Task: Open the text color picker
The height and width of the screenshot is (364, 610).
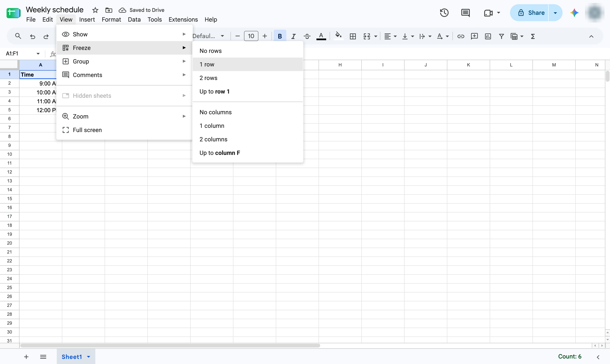Action: pos(321,36)
